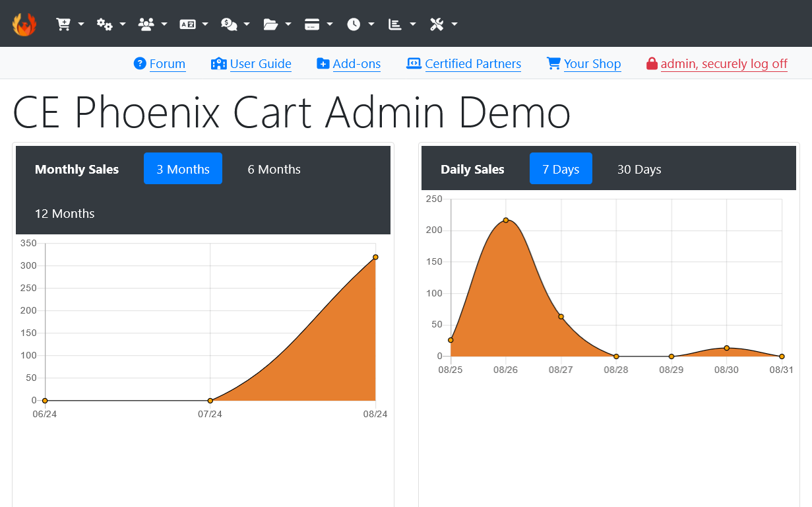Open the folder catalog menu icon

tap(270, 24)
